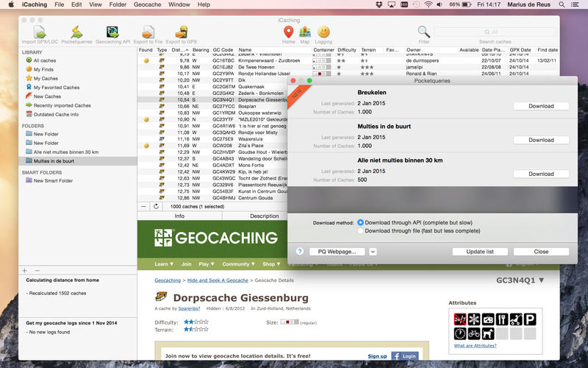Select Download through file radio button

(x=360, y=231)
